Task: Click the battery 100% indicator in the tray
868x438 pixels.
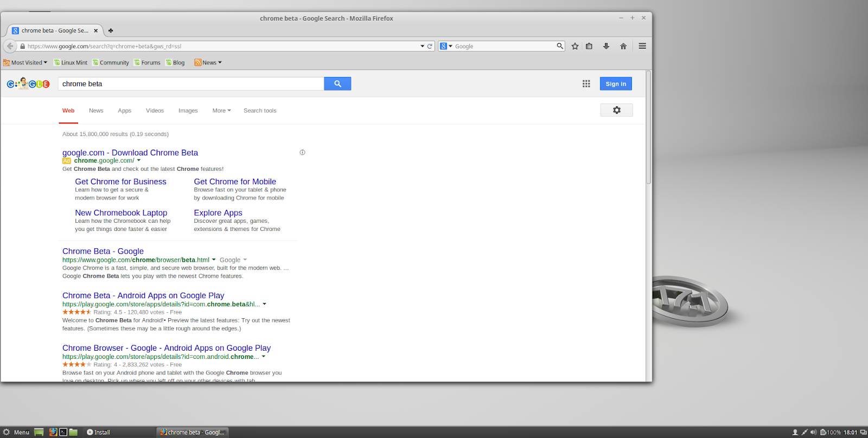Action: tap(831, 432)
